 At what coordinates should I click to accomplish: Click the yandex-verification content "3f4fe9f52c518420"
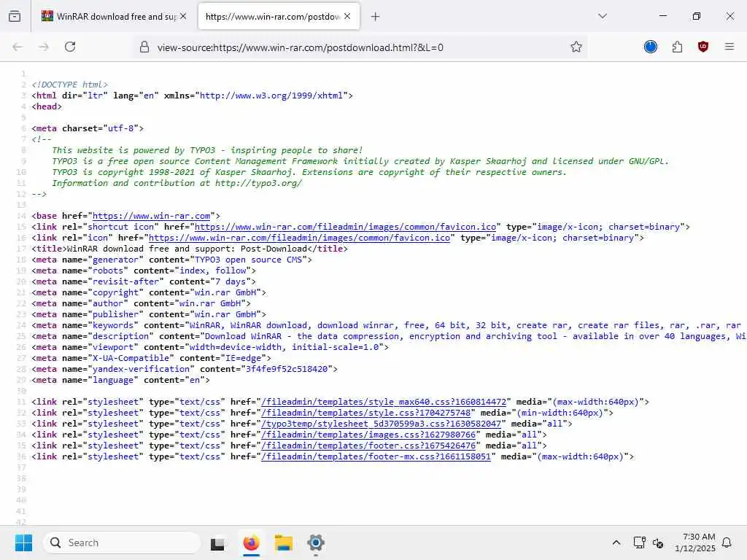(287, 369)
